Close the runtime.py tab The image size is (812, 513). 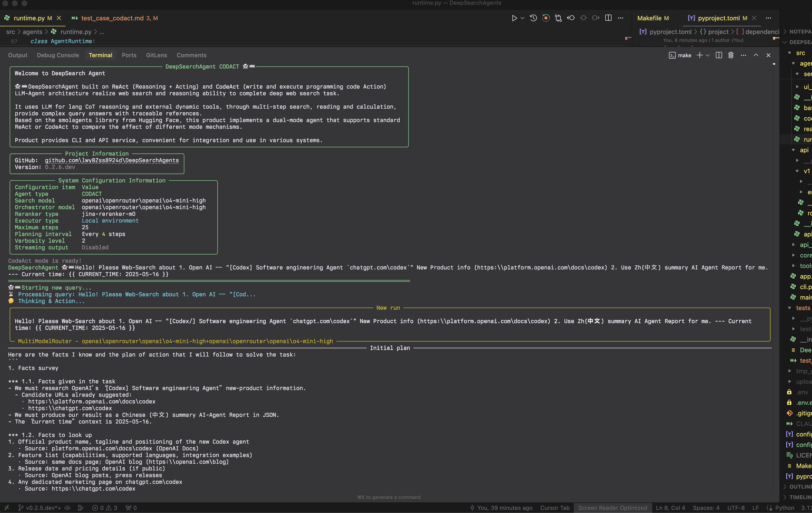59,18
